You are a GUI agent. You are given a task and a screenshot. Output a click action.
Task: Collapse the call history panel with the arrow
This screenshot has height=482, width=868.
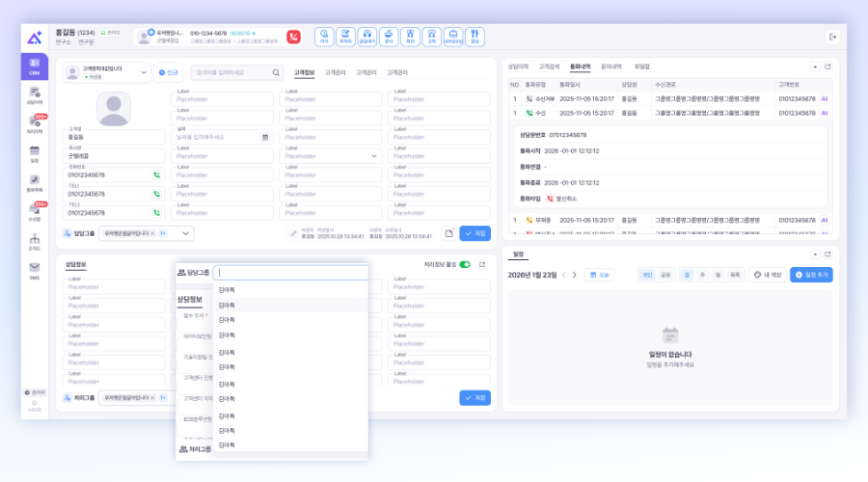point(815,67)
